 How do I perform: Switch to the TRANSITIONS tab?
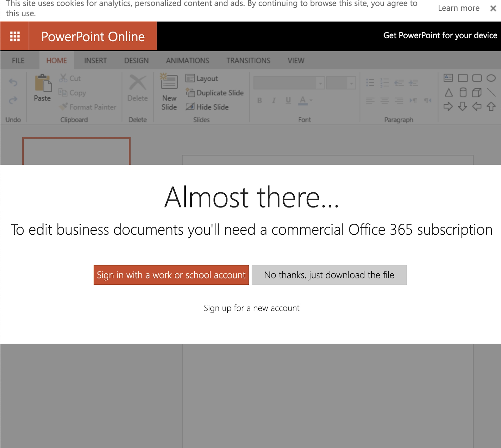pos(249,60)
